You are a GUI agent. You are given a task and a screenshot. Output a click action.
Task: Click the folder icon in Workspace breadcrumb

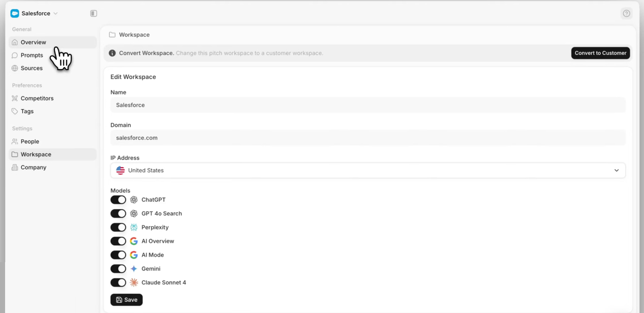click(112, 35)
